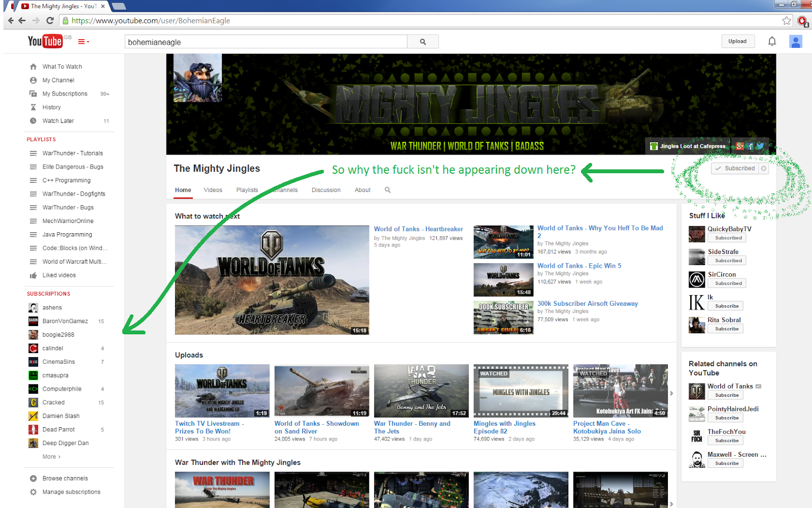This screenshot has width=812, height=508.
Task: Toggle SideStrafe Subscribed button
Action: [x=728, y=261]
